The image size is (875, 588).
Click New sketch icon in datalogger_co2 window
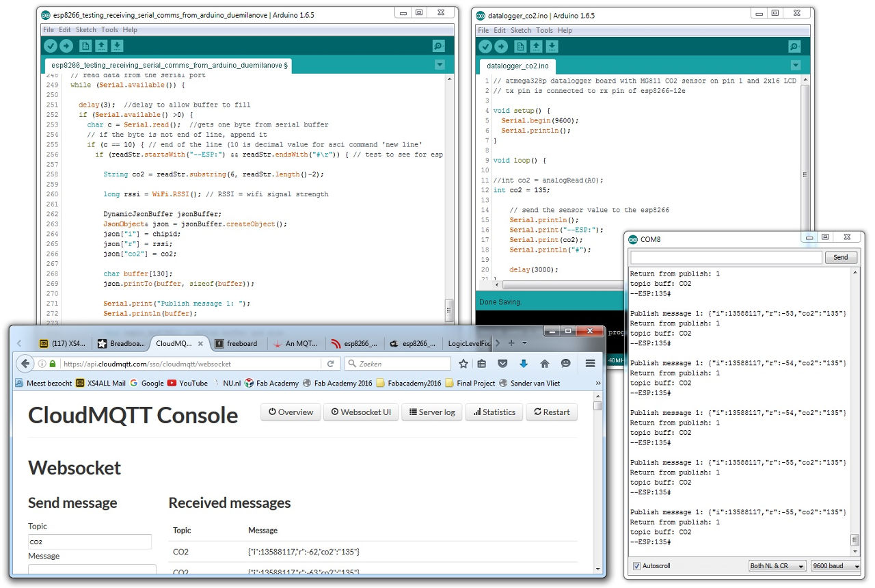(520, 46)
